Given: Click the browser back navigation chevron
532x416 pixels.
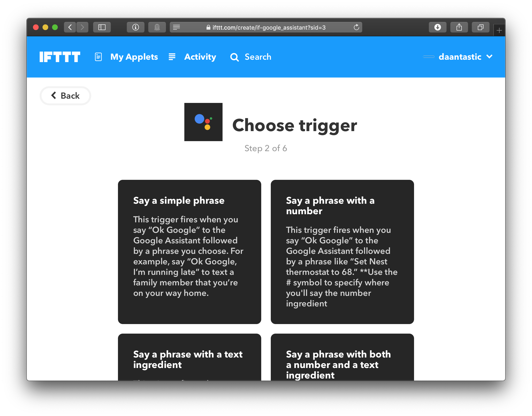Looking at the screenshot, I should (x=70, y=27).
